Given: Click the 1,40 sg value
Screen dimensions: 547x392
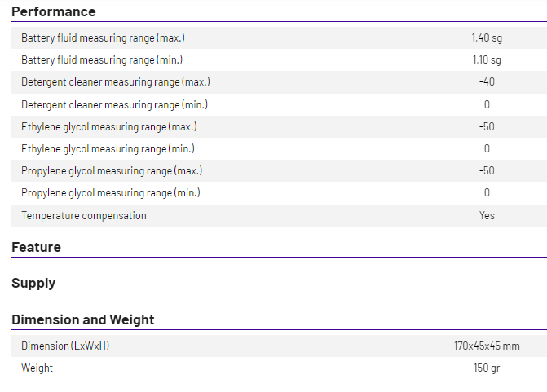Looking at the screenshot, I should tap(487, 37).
